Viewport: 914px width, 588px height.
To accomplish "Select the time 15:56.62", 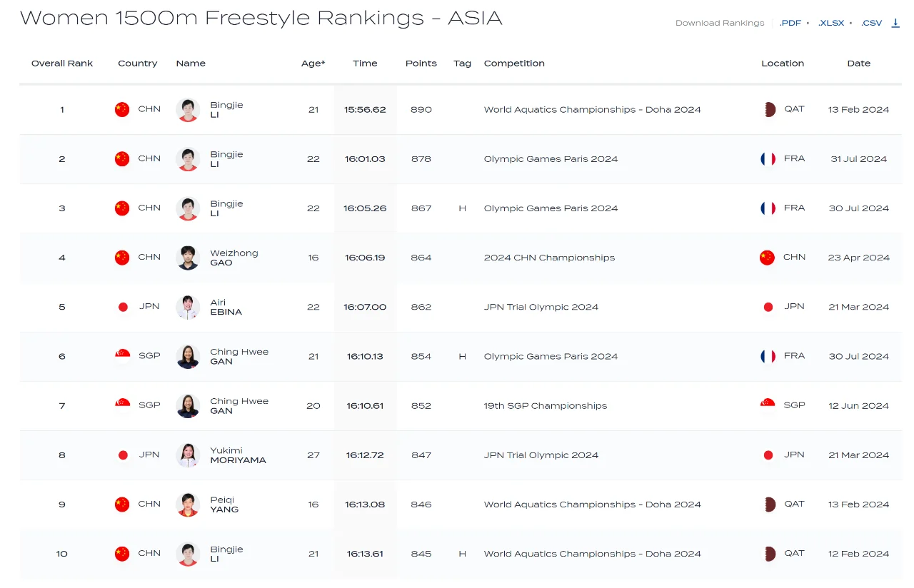I will pyautogui.click(x=365, y=110).
